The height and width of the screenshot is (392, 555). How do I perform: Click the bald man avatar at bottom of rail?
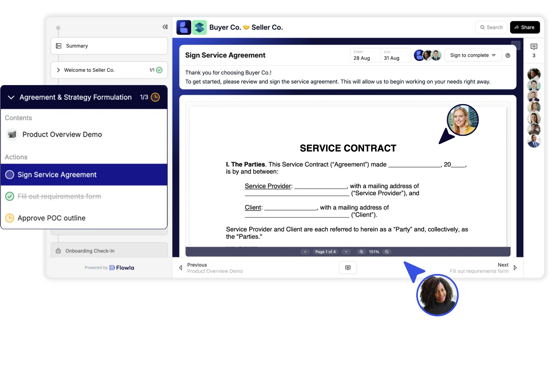coord(534,141)
